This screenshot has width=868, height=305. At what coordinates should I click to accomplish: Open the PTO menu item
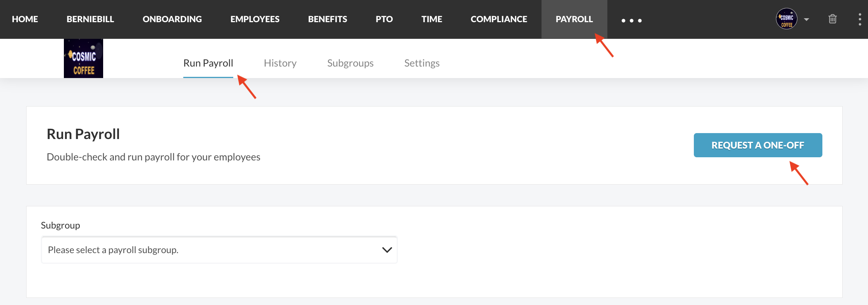[384, 19]
